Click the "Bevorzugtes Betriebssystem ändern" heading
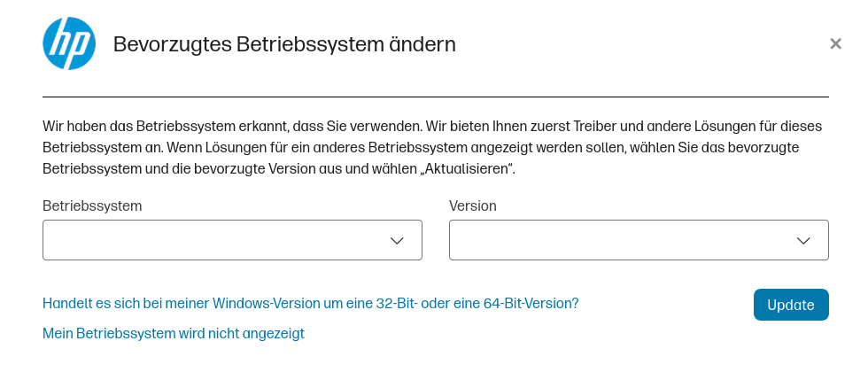The width and height of the screenshot is (868, 372). pyautogui.click(x=284, y=44)
